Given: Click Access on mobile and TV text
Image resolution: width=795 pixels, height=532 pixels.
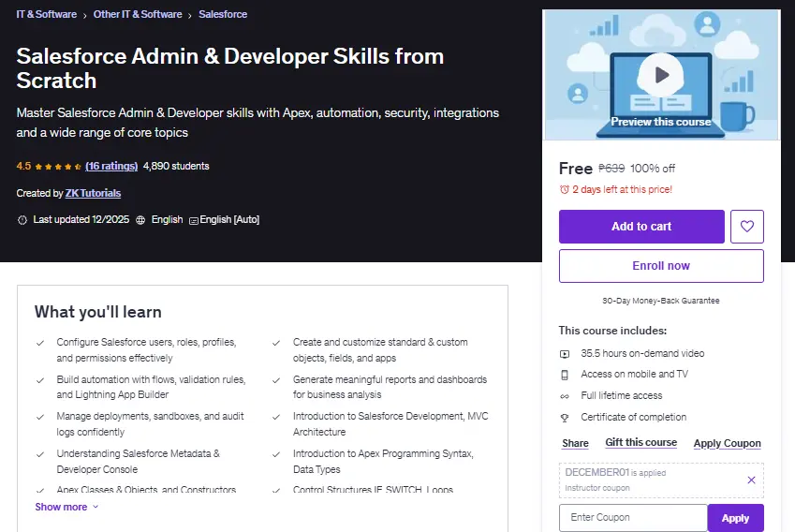Looking at the screenshot, I should click(634, 375).
